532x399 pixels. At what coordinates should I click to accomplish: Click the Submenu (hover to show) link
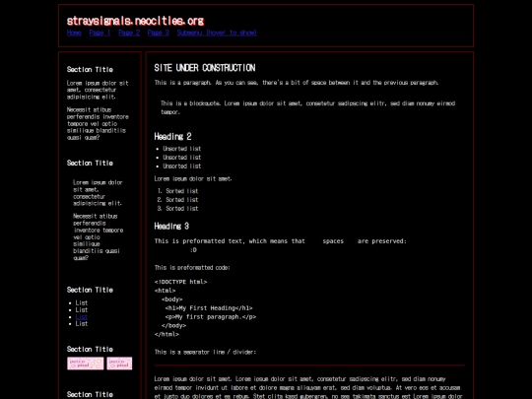tap(217, 33)
